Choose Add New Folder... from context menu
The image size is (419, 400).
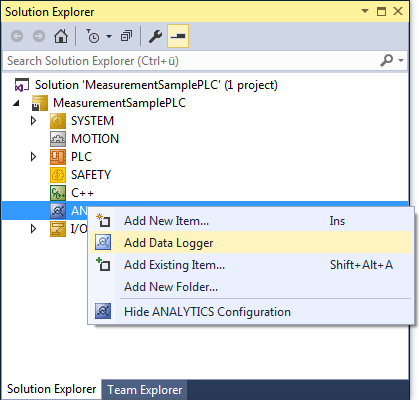click(x=251, y=287)
